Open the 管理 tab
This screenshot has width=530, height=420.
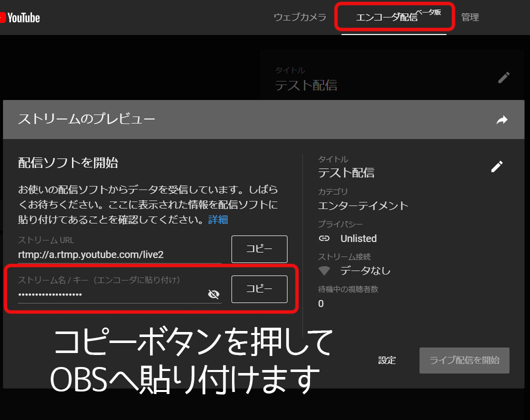[470, 17]
